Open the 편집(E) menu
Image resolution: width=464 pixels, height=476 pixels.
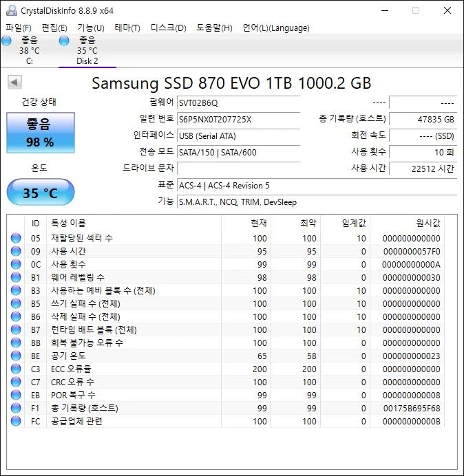pos(54,28)
